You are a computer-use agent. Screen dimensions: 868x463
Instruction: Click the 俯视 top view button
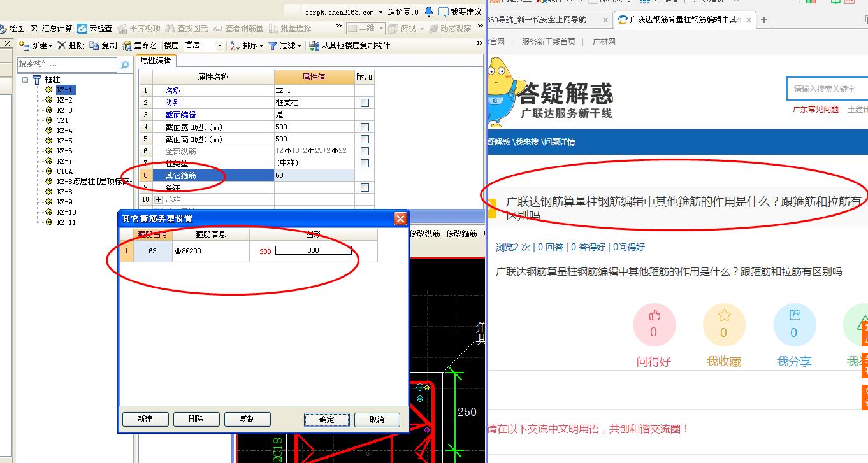[403, 29]
